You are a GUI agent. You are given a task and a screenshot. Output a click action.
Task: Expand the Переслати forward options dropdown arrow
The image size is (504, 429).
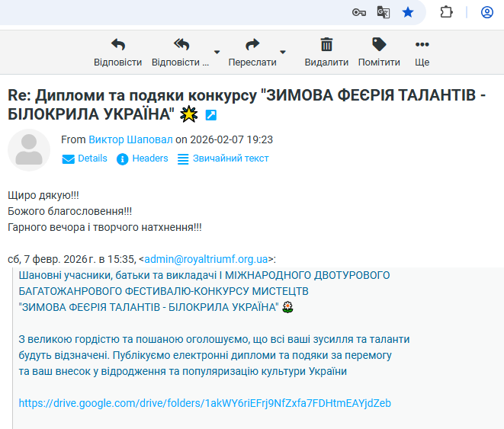tap(283, 53)
